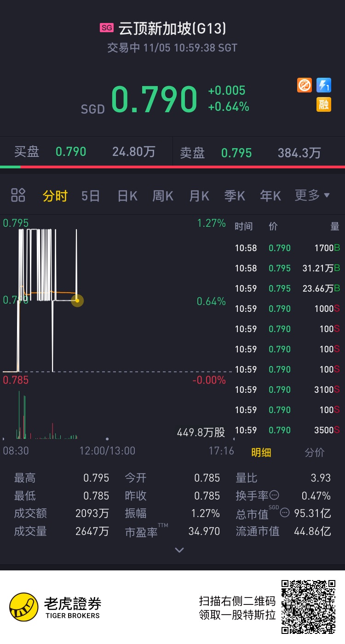The image size is (345, 644).
Task: Tap the 24.80万 bid volume
Action: click(134, 152)
